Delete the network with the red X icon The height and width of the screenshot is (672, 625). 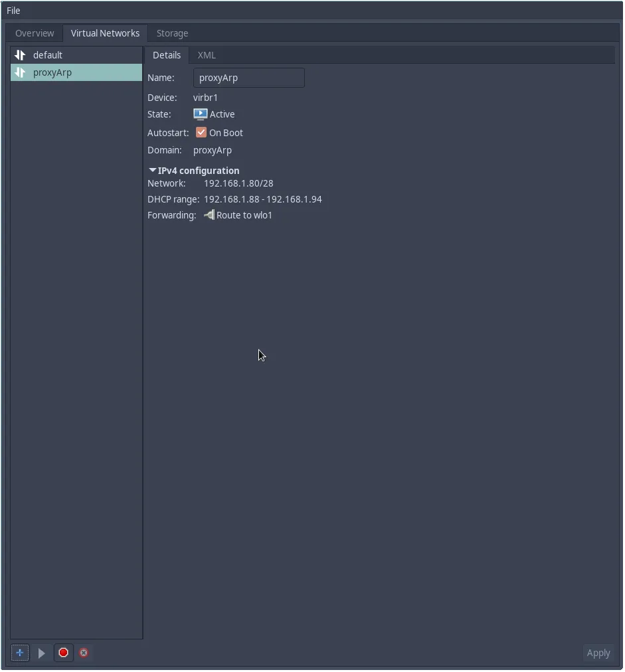tap(84, 653)
